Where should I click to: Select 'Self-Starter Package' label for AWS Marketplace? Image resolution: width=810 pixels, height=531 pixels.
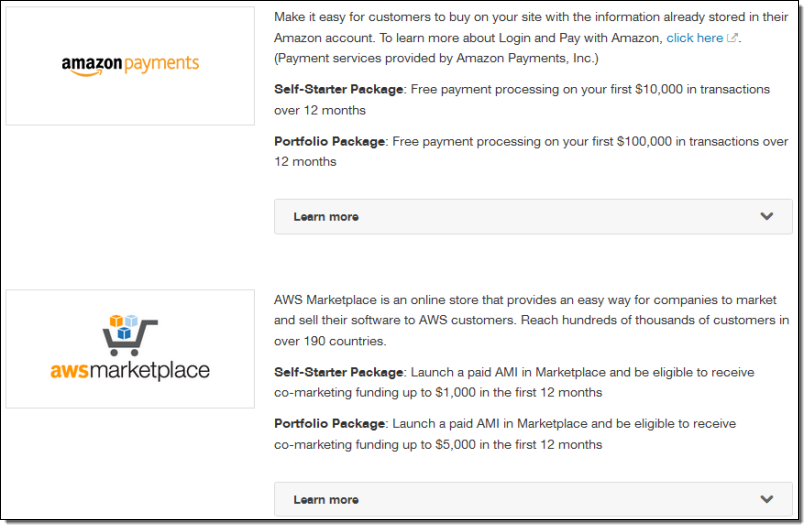click(339, 373)
